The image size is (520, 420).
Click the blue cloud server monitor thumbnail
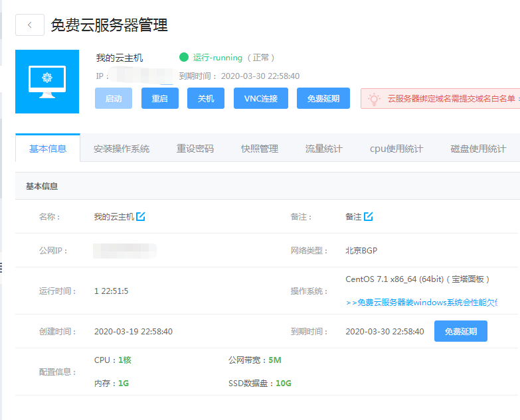47,82
